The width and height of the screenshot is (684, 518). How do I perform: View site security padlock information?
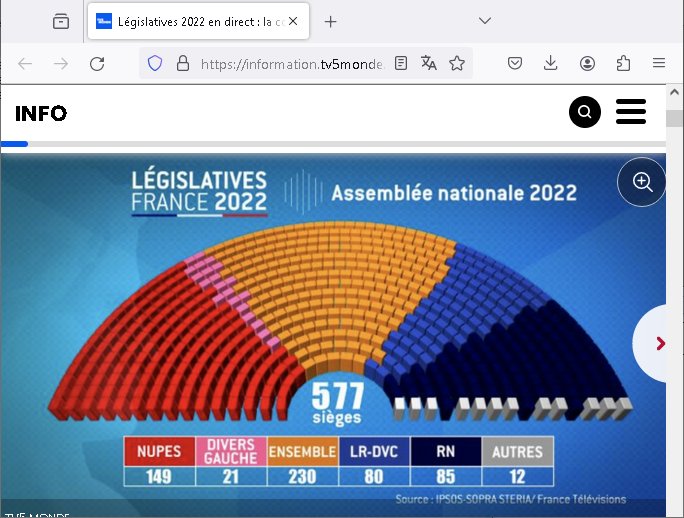(183, 64)
